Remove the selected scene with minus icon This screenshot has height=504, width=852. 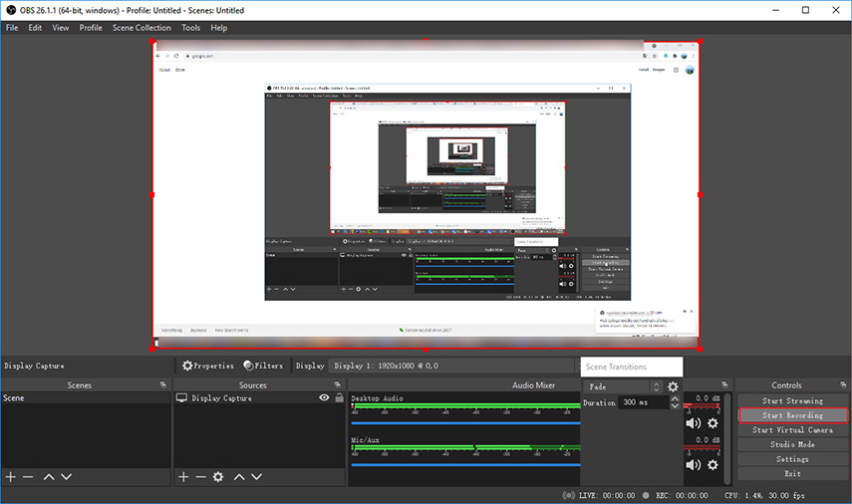pyautogui.click(x=28, y=477)
